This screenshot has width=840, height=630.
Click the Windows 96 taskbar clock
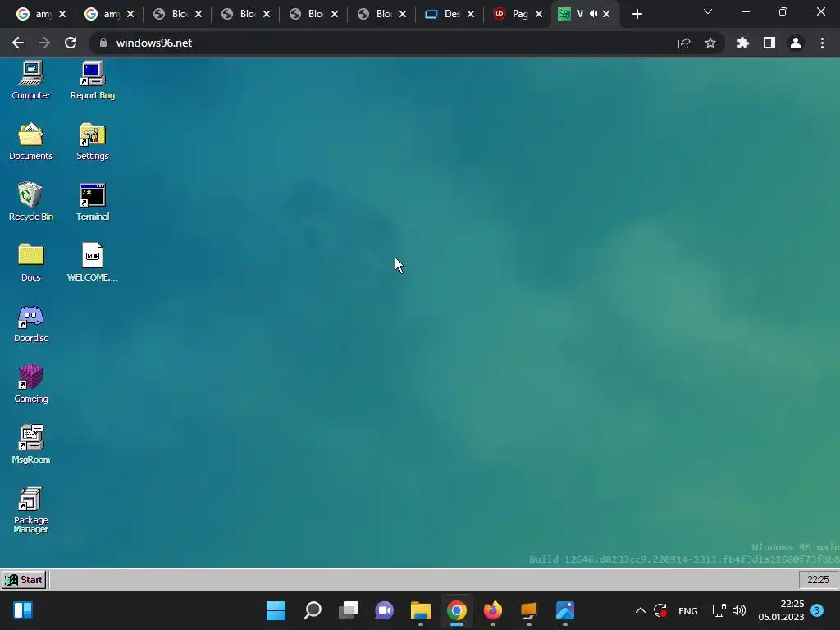coord(818,580)
